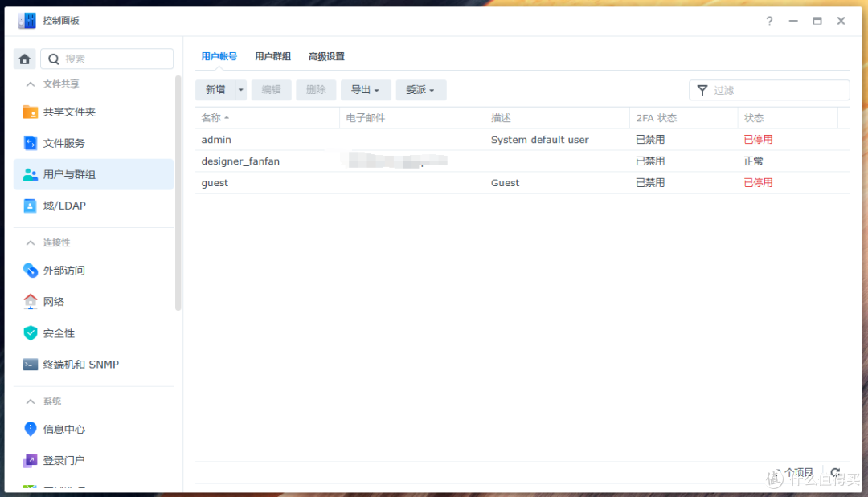Screen dimensions: 868x497
Task: Click 已禁用 2FA status for designer_fanfan
Action: pyautogui.click(x=650, y=161)
